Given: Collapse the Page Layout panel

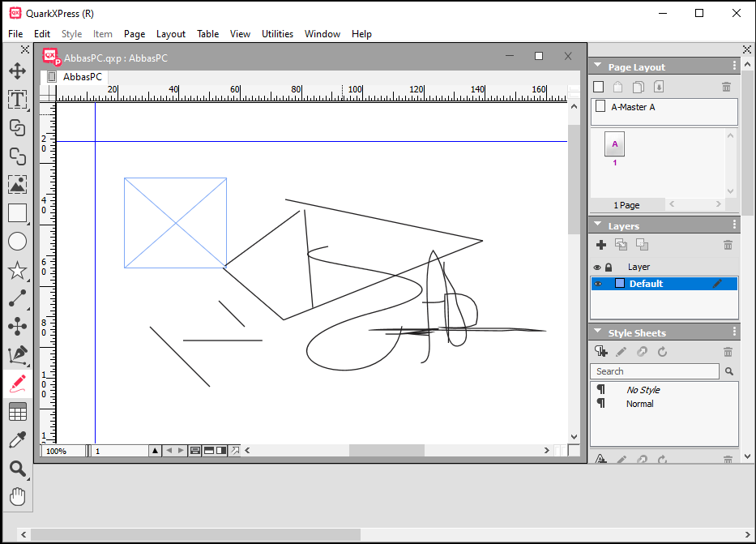Looking at the screenshot, I should [598, 65].
